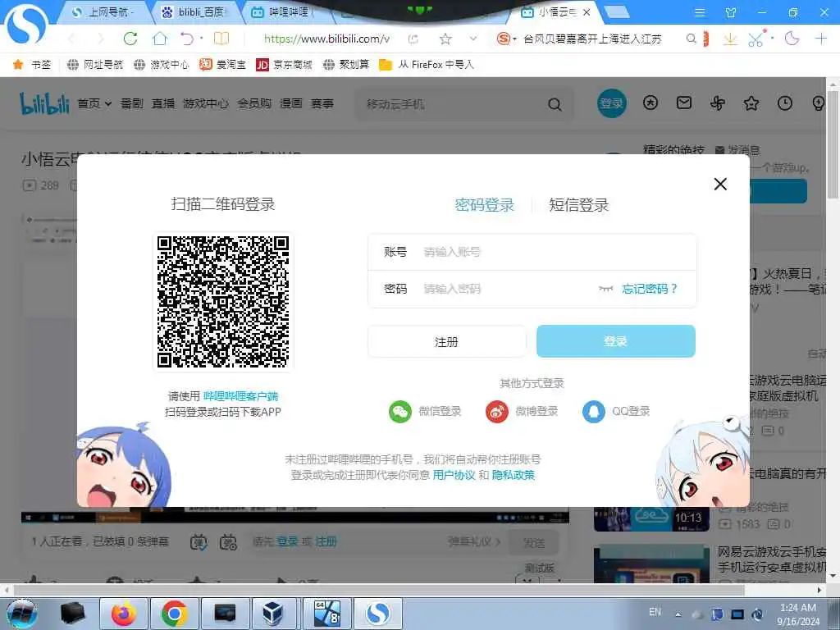The width and height of the screenshot is (840, 630).
Task: Open bilibili history clock icon
Action: 785,103
